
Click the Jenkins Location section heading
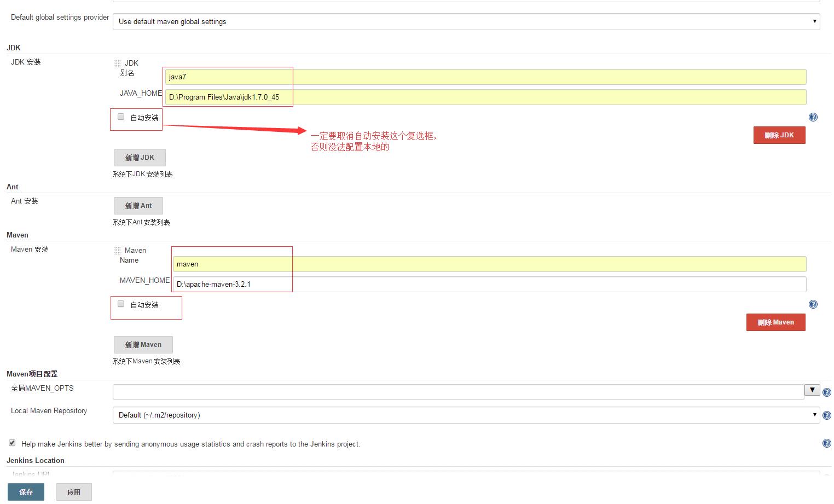[x=36, y=460]
